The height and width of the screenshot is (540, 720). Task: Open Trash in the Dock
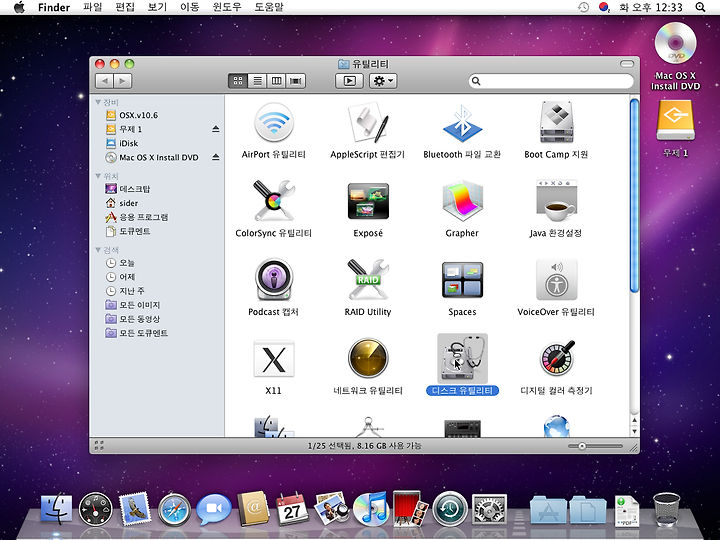[666, 509]
